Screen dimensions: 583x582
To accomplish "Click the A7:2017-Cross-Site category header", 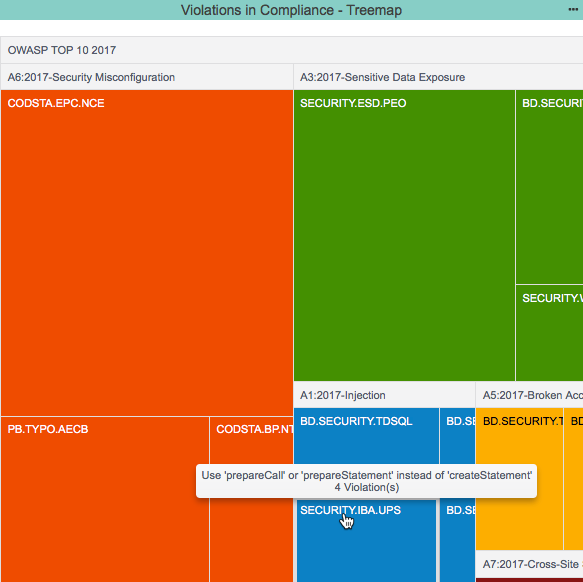I will tap(529, 564).
